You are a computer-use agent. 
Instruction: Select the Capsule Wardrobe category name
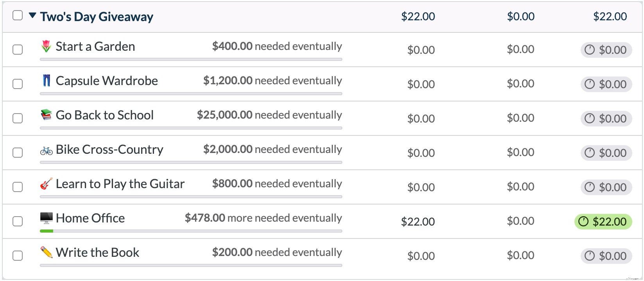tap(107, 81)
